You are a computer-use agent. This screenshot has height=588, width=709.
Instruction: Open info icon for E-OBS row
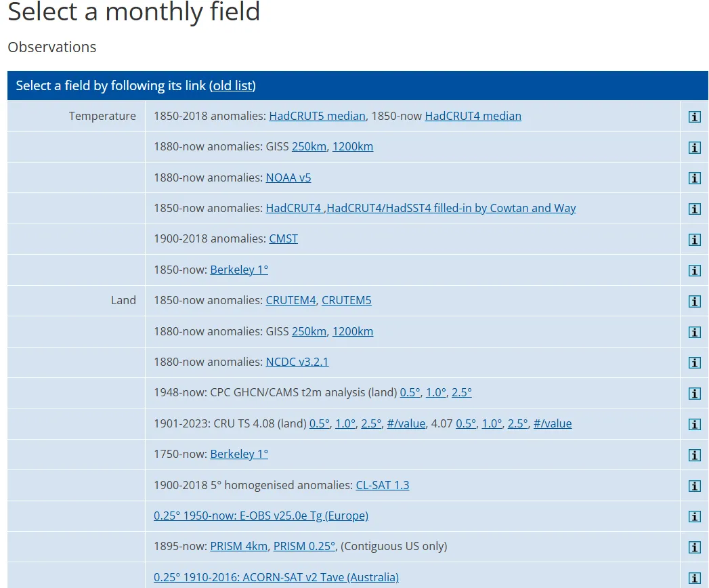[x=695, y=517]
